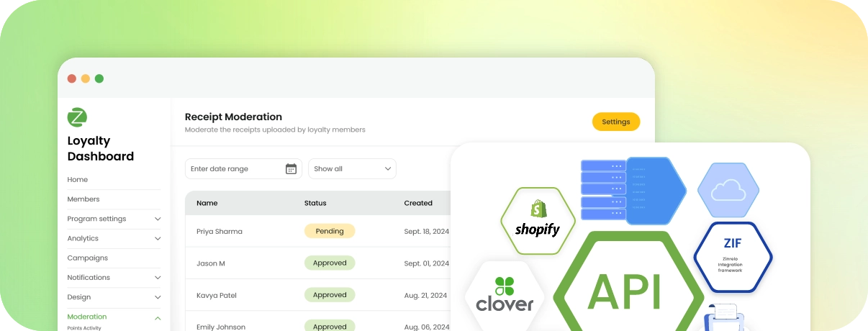Select the Emily Johnson name cell
This screenshot has width=868, height=331.
point(221,327)
